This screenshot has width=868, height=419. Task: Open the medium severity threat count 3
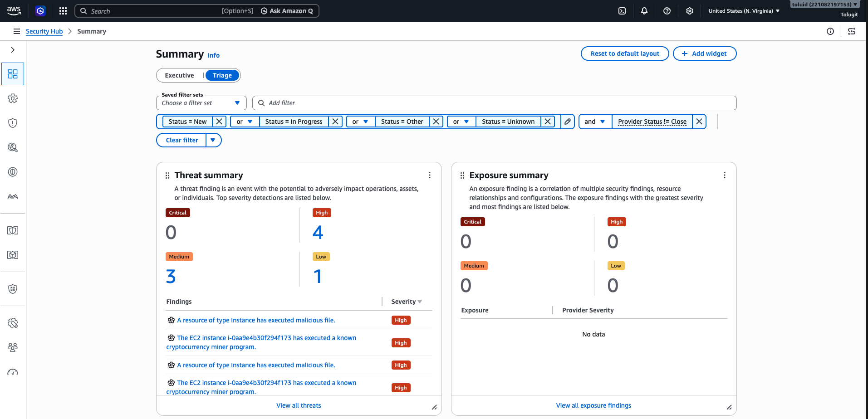(x=171, y=277)
